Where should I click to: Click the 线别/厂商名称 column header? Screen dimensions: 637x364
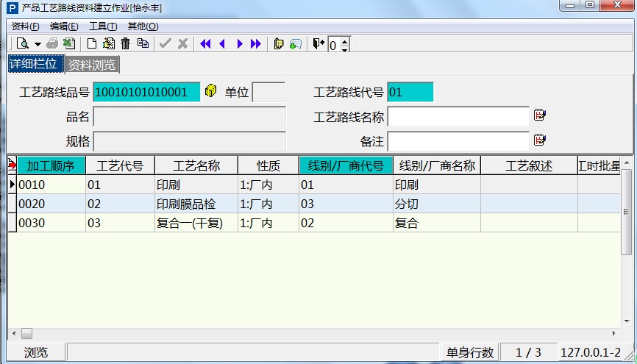coord(437,165)
